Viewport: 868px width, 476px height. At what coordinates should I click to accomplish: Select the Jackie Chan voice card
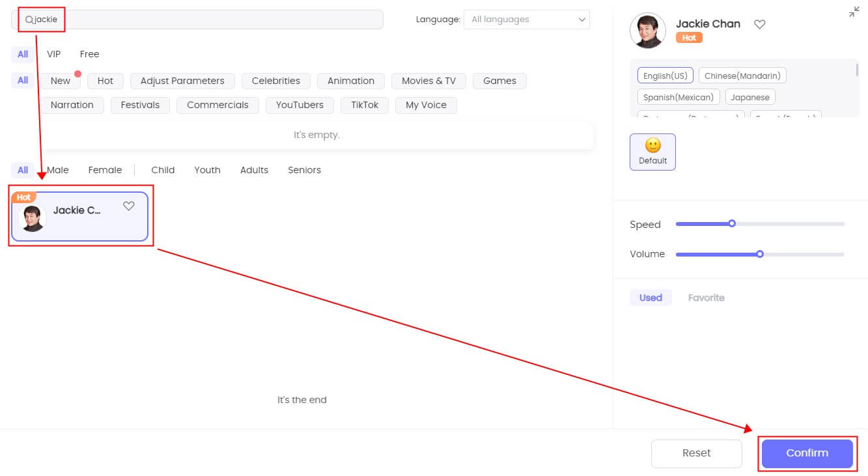[79, 216]
